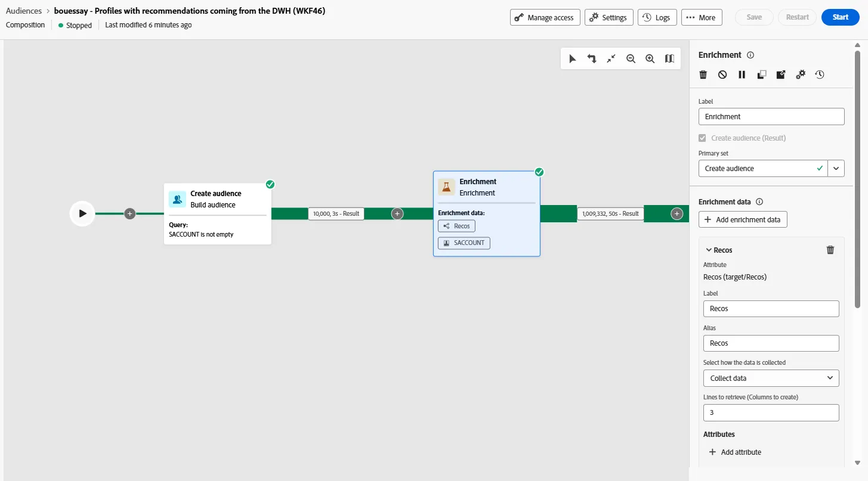This screenshot has width=868, height=481.
Task: Open the Primary set dropdown
Action: (x=836, y=169)
